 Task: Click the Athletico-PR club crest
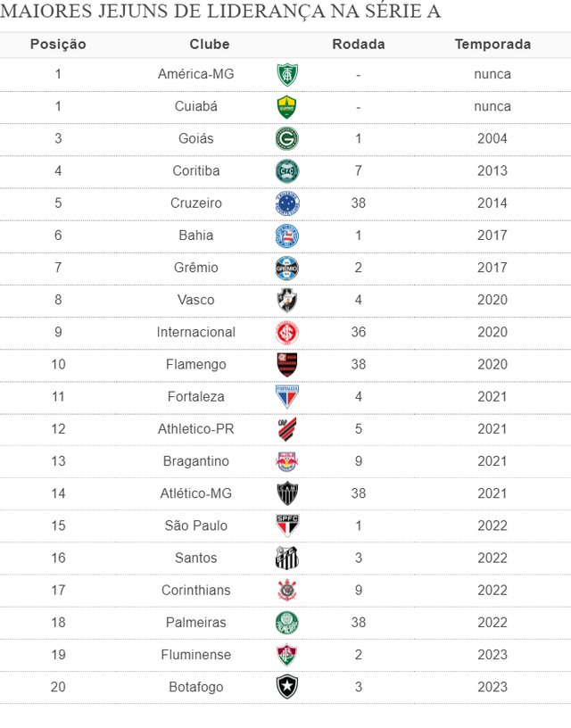[287, 429]
